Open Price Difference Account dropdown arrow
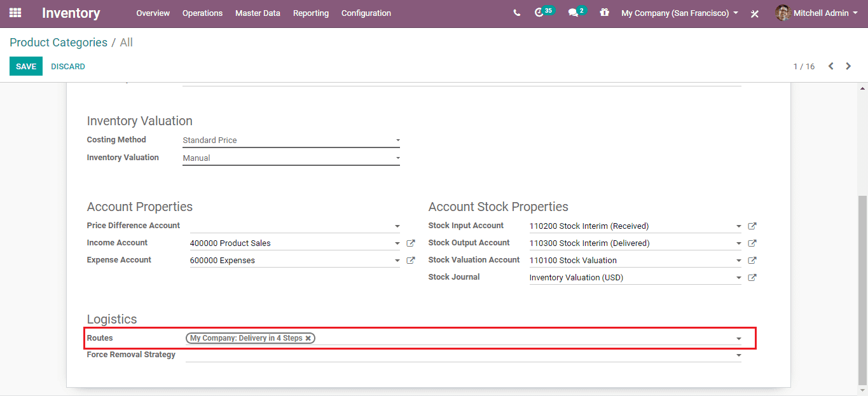Image resolution: width=868 pixels, height=396 pixels. pos(397,226)
